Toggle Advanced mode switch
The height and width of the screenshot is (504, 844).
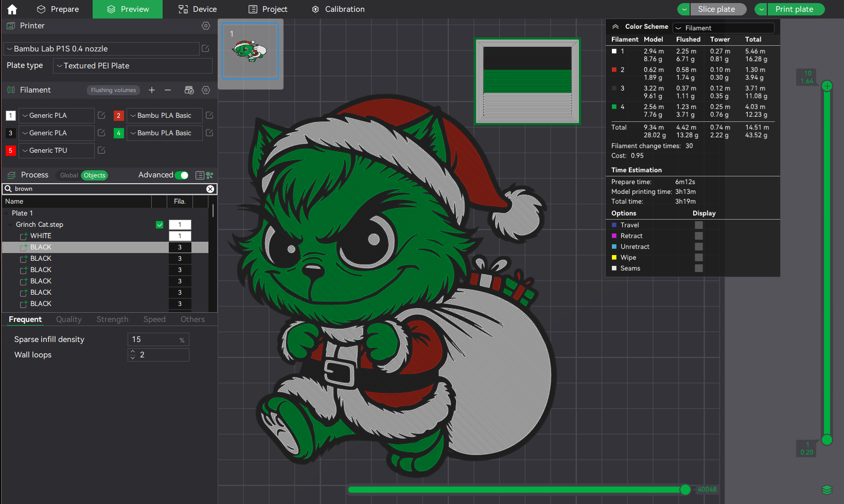(182, 175)
